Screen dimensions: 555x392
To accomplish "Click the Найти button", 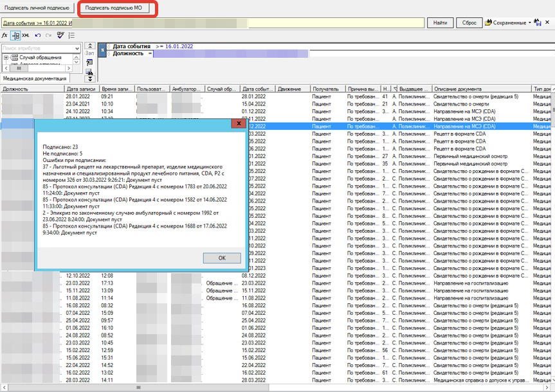I will [440, 22].
